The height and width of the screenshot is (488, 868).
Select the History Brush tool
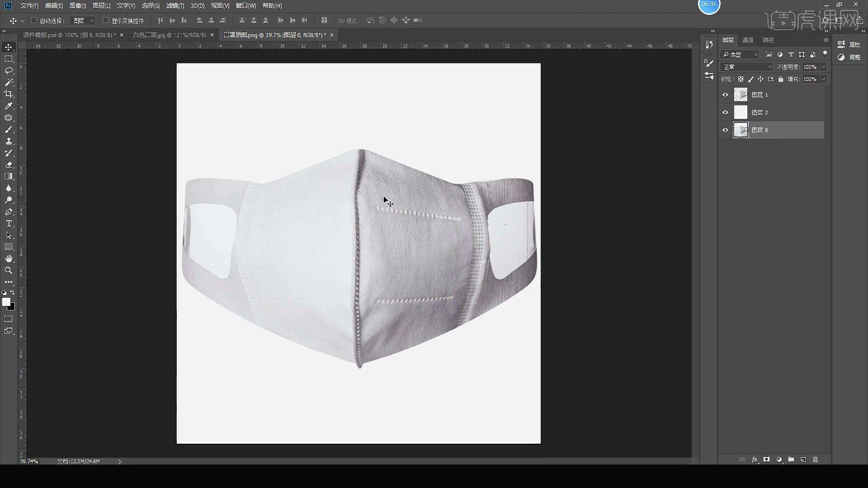tap(9, 153)
